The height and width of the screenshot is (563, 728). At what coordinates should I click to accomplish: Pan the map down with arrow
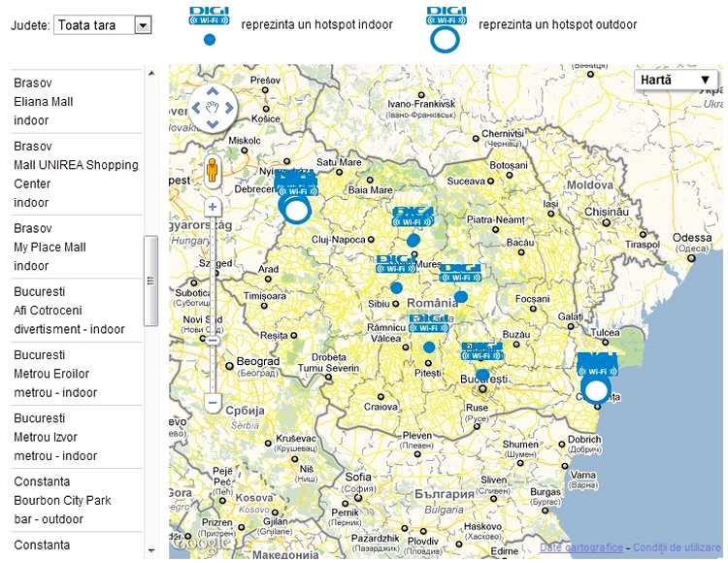[213, 124]
